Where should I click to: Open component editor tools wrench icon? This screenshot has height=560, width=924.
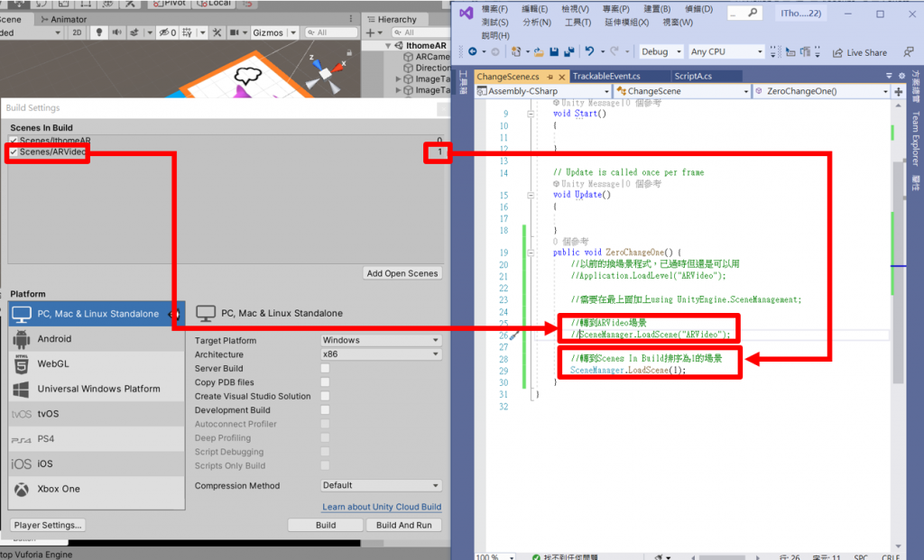coord(217,32)
